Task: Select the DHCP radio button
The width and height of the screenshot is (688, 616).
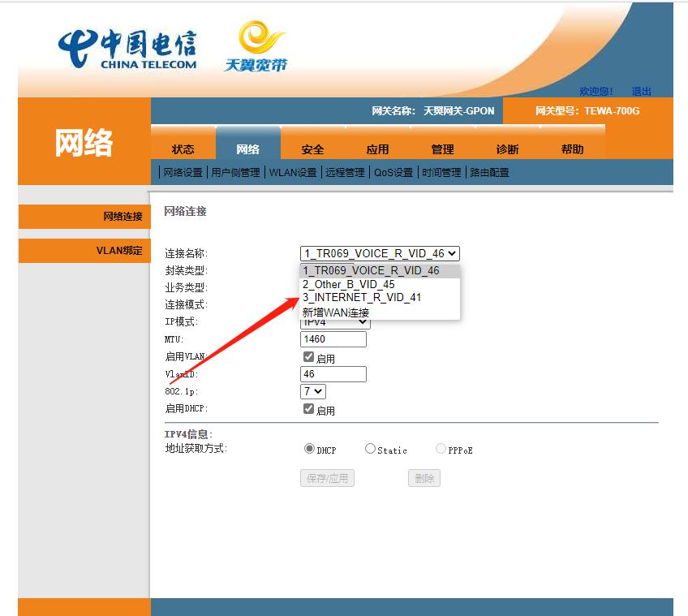Action: pyautogui.click(x=310, y=447)
